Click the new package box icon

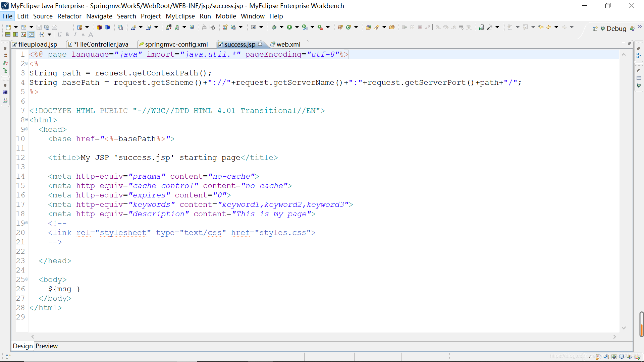[99, 27]
